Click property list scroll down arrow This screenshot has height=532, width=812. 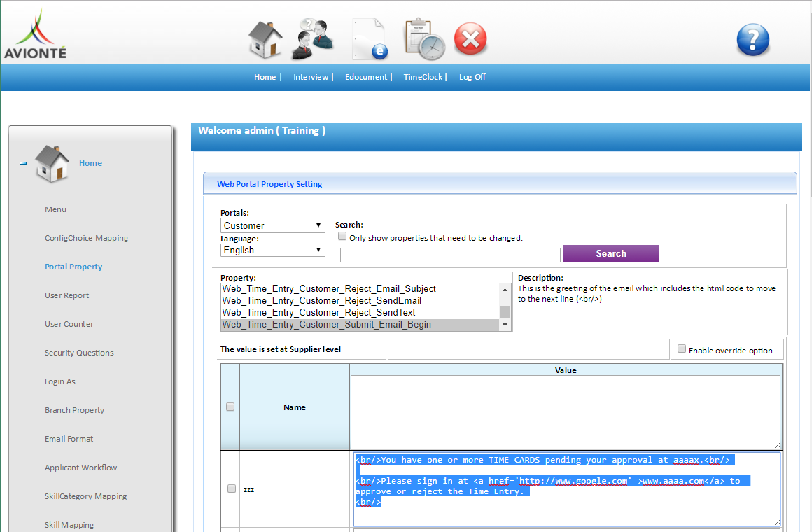click(x=505, y=325)
